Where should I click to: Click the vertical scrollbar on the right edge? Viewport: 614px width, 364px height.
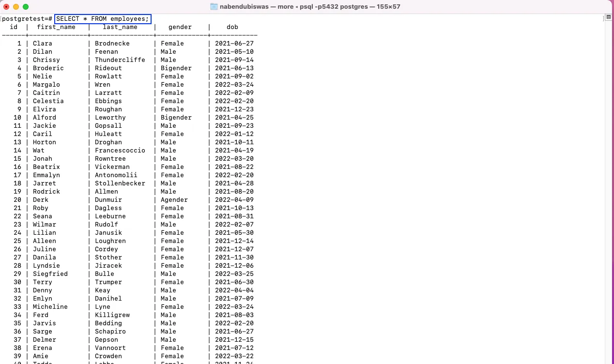point(610,189)
